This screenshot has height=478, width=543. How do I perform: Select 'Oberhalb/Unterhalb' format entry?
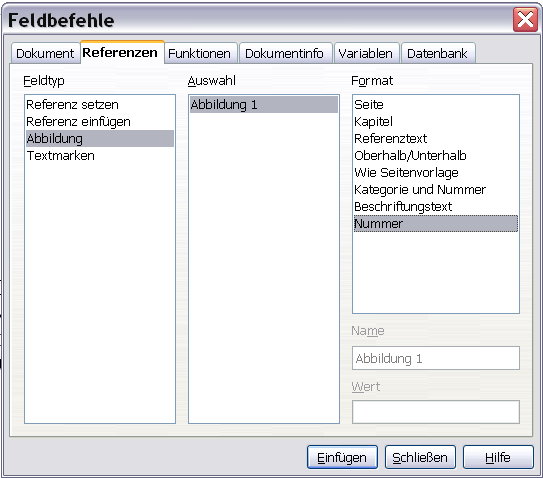point(436,156)
